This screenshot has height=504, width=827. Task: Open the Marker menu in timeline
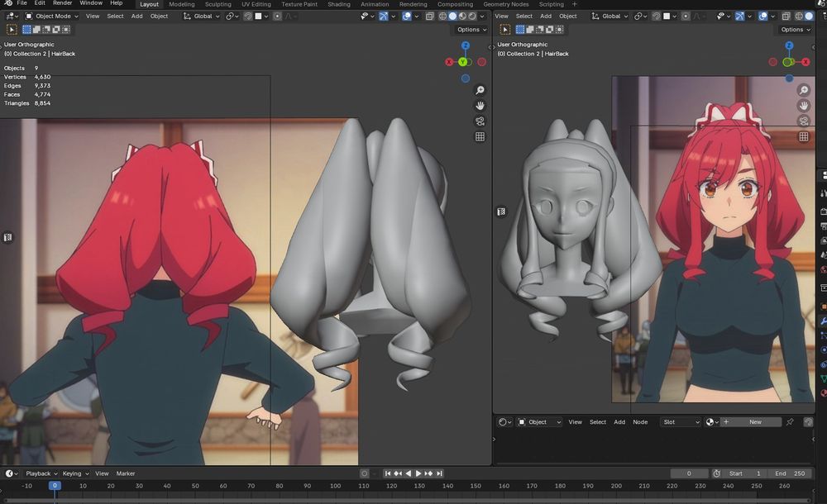(126, 473)
